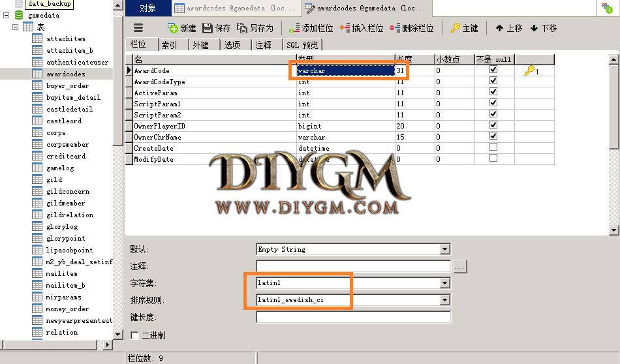
Task: Toggle not-null checkbox for ScriptParam1
Action: 493,103
